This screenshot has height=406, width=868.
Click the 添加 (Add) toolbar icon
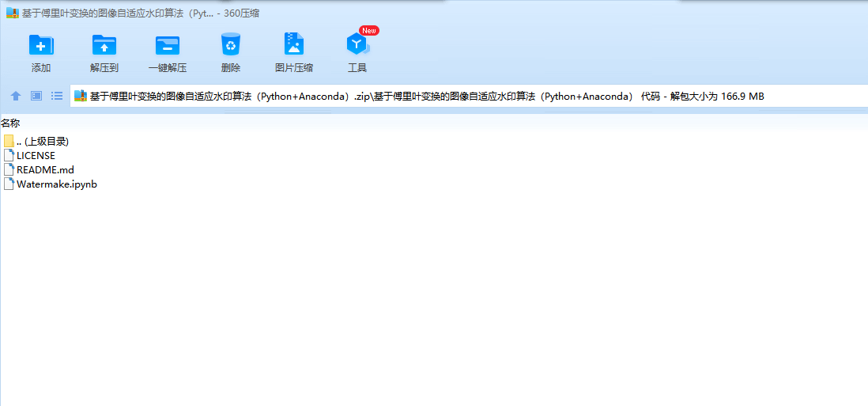point(41,45)
